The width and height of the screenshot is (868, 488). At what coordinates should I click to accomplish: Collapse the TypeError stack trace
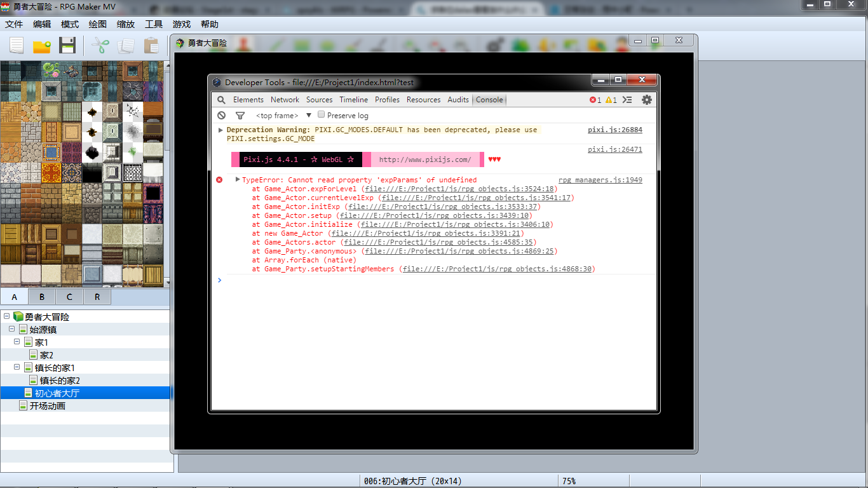pyautogui.click(x=238, y=180)
